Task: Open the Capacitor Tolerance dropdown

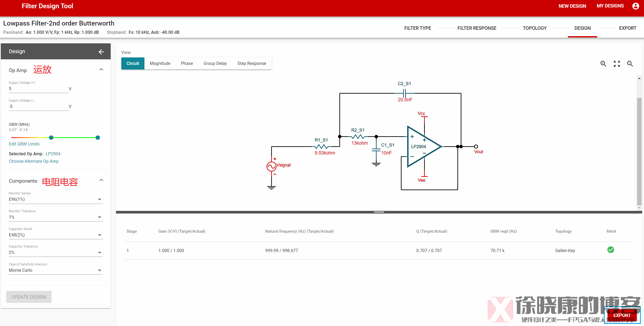Action: pyautogui.click(x=55, y=252)
